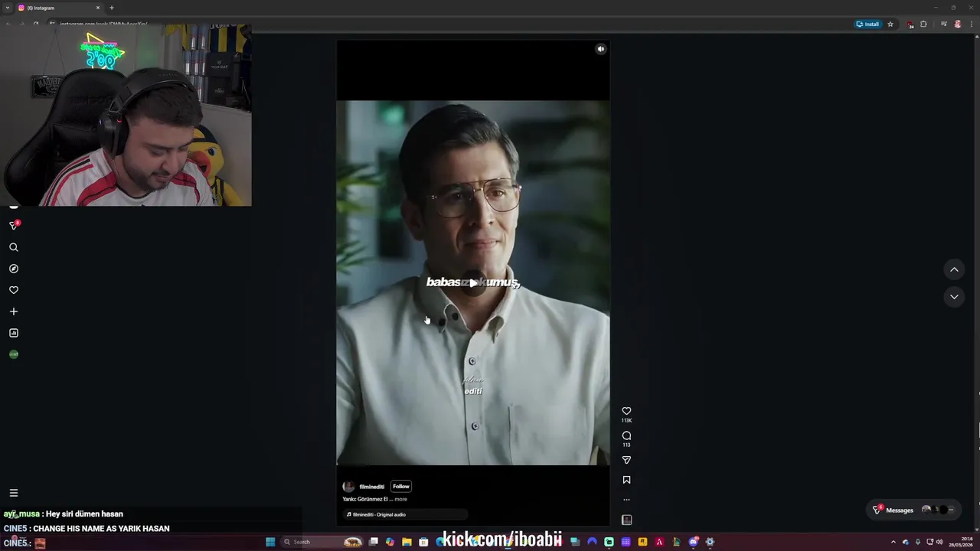Open comments on the reel
This screenshot has width=980, height=551.
[626, 435]
